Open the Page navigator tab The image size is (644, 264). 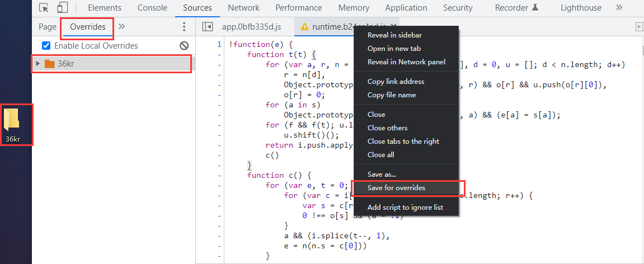(x=48, y=27)
